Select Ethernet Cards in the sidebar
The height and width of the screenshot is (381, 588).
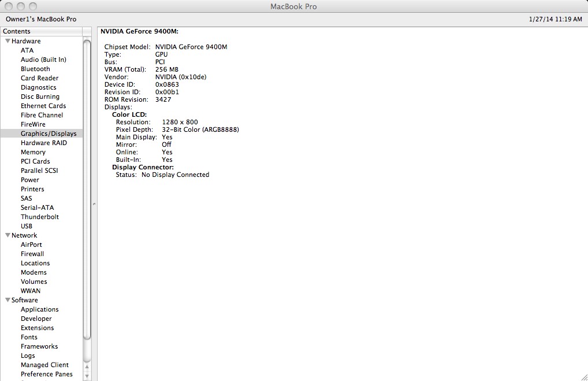[43, 106]
